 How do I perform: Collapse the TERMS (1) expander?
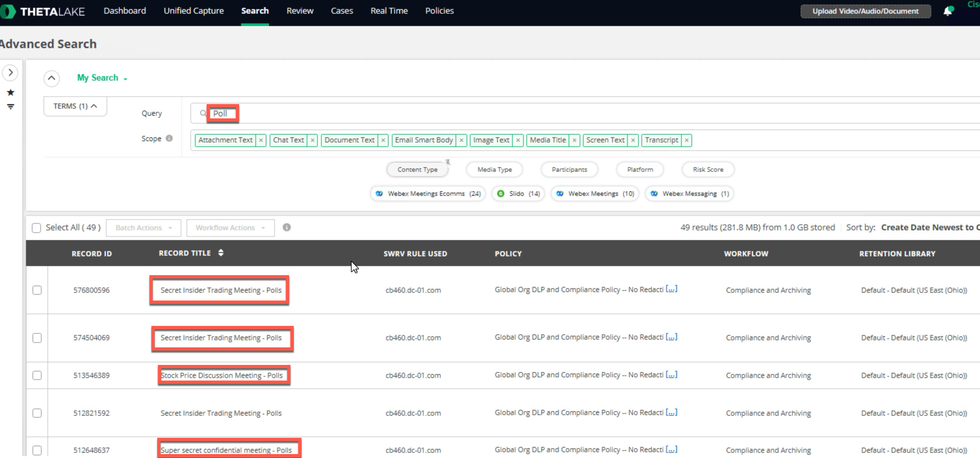(x=75, y=106)
